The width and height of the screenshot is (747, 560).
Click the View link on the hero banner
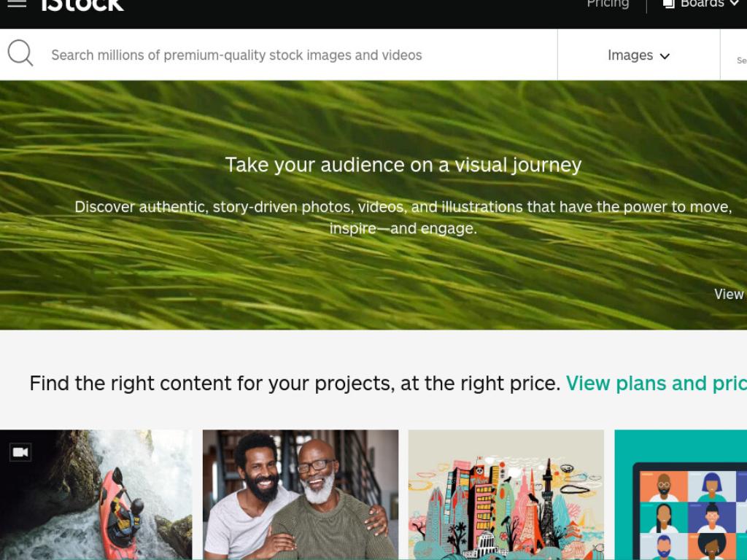[729, 295]
